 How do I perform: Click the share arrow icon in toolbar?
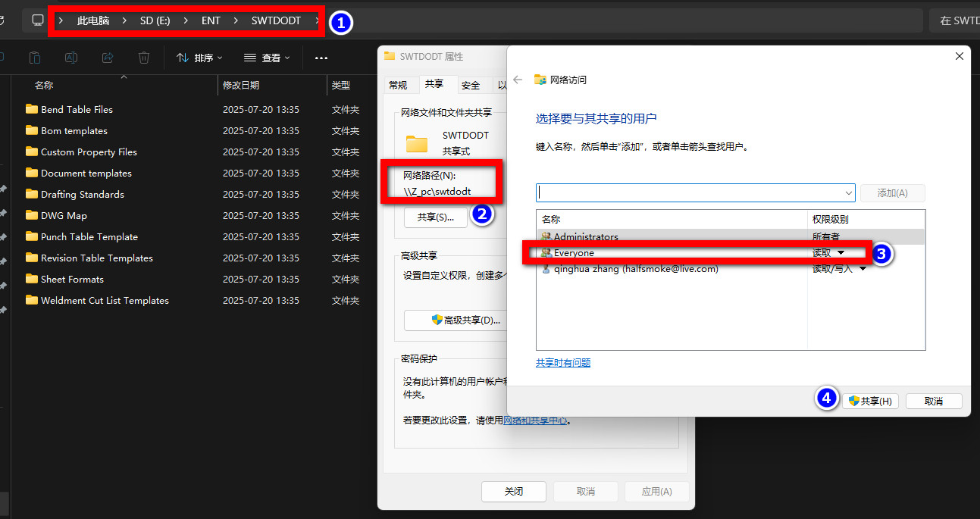click(108, 58)
